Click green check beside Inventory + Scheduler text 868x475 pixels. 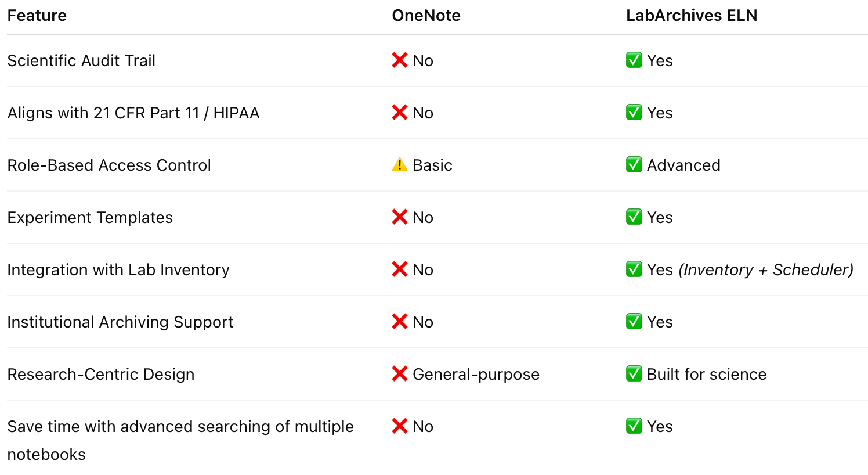(x=634, y=269)
